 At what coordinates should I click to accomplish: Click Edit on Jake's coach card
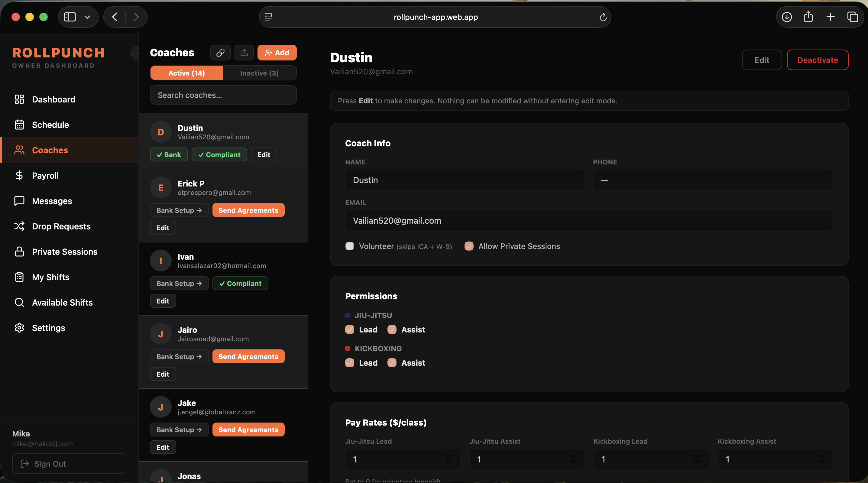[163, 447]
